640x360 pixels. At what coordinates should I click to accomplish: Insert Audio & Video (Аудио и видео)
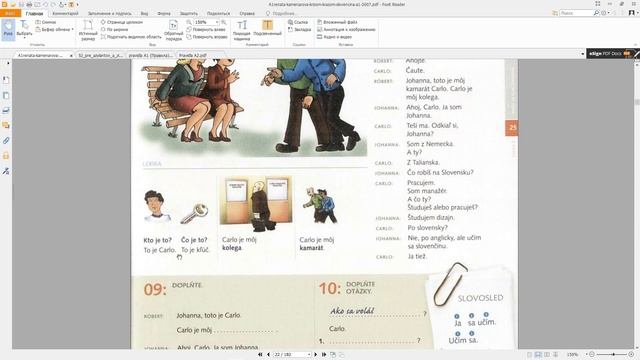(334, 37)
